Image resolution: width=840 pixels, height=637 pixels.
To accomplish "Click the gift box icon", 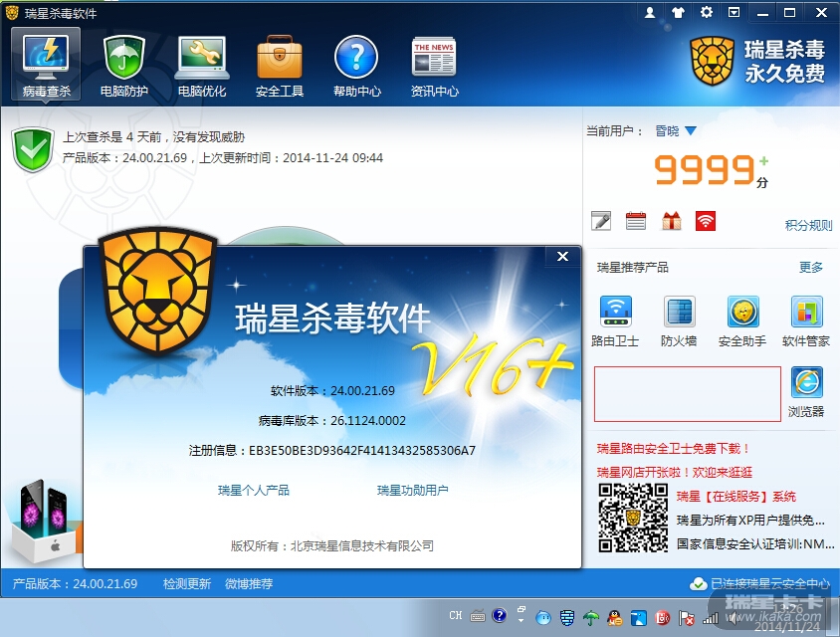I will [x=671, y=221].
